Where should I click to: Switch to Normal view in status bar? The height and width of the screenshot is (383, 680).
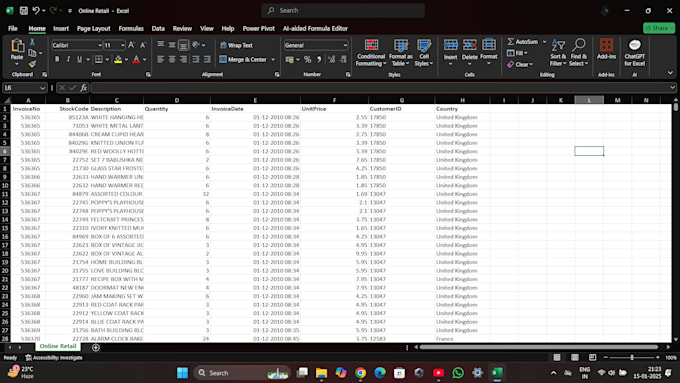pyautogui.click(x=557, y=357)
